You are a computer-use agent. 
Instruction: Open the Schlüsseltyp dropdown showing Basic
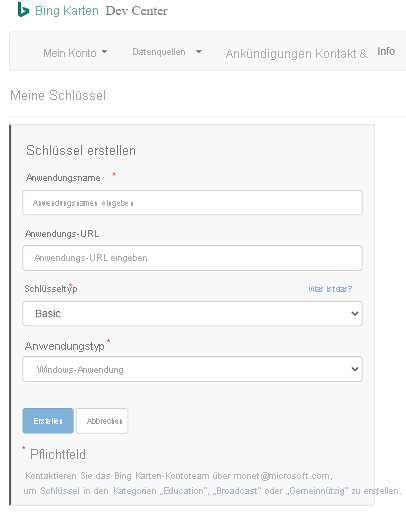pyautogui.click(x=192, y=313)
